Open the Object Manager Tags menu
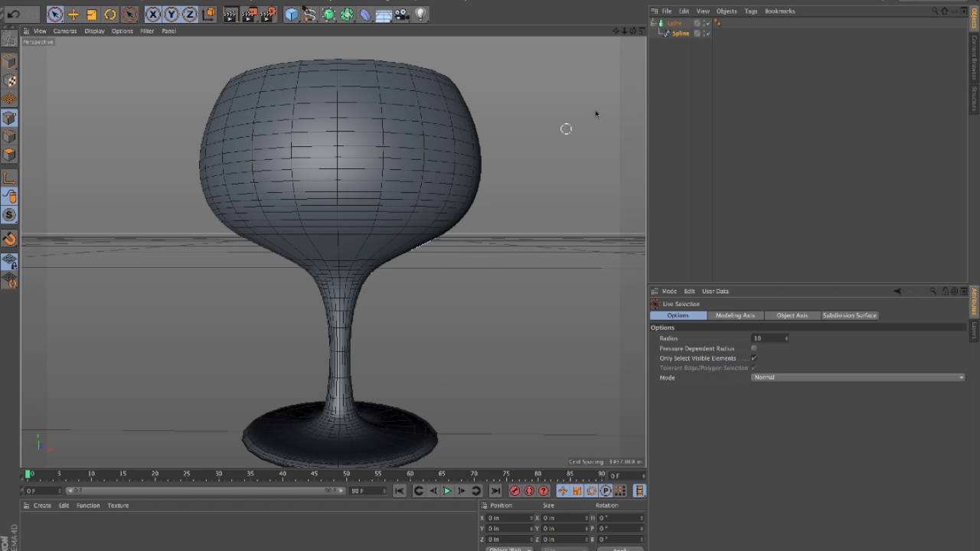The width and height of the screenshot is (980, 551). tap(751, 11)
